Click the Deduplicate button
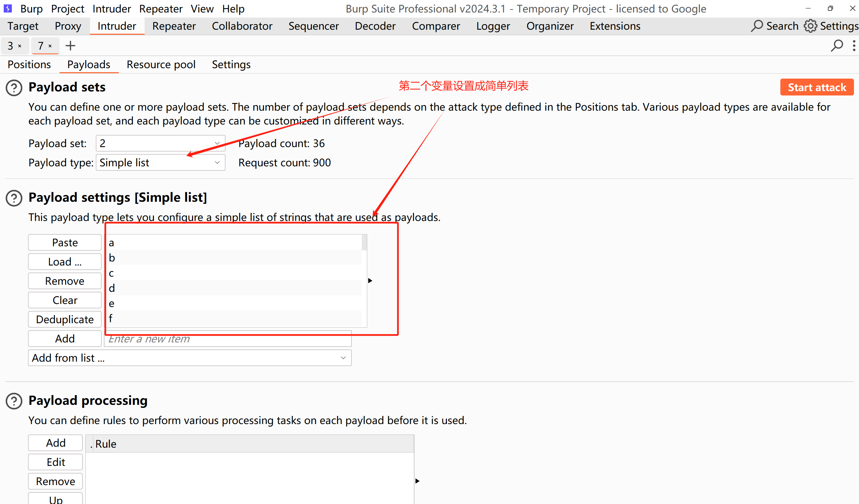The width and height of the screenshot is (859, 504). click(x=65, y=319)
